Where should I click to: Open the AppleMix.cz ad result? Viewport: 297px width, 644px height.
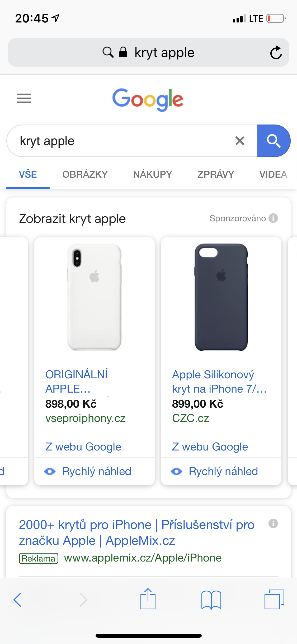136,532
